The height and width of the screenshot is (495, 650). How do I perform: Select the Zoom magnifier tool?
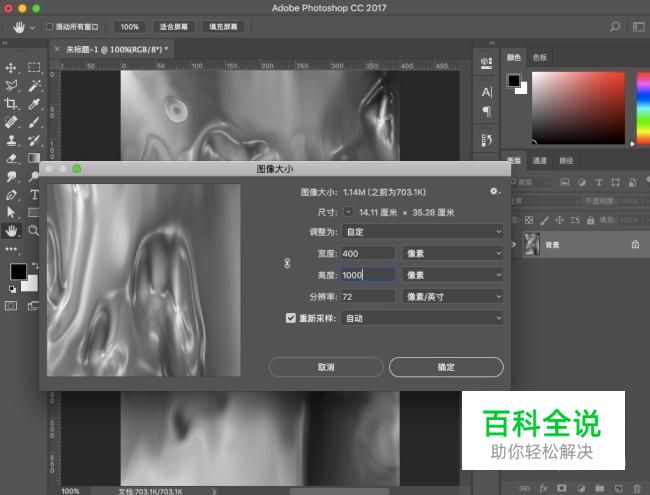pos(34,231)
